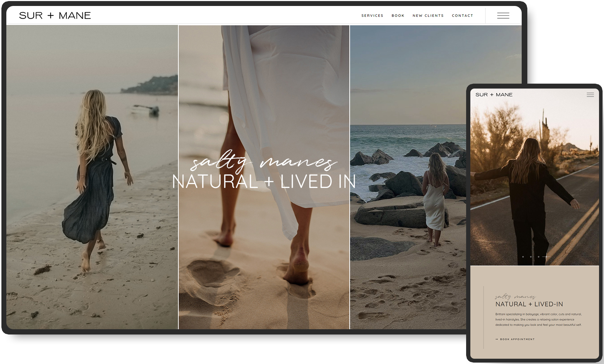604x364 pixels.
Task: Open the CONTACT navigation menu item
Action: 462,15
